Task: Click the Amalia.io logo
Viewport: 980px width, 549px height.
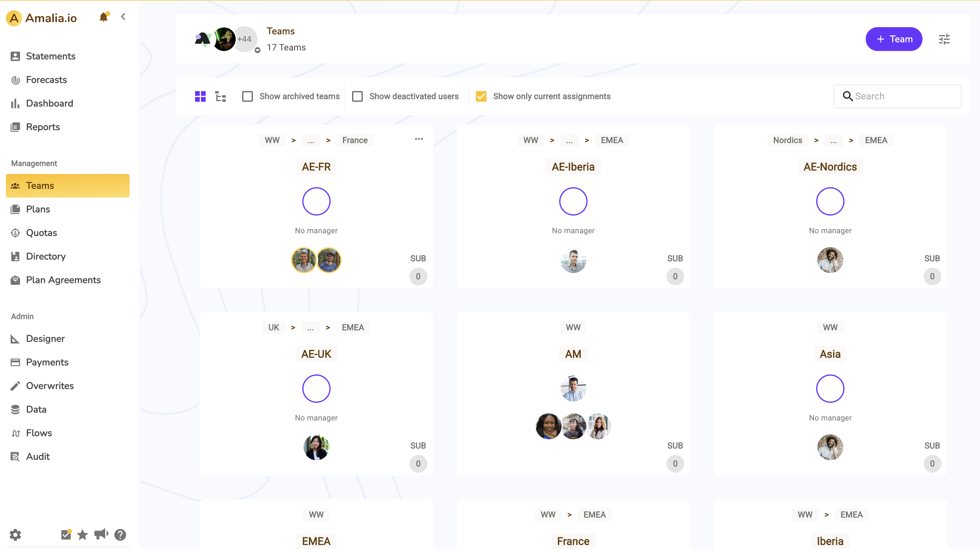Action: pos(42,18)
